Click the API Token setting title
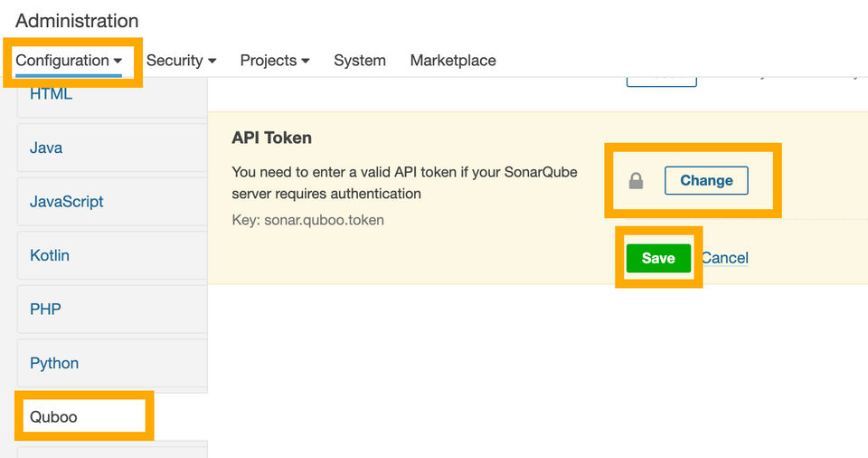 tap(272, 138)
